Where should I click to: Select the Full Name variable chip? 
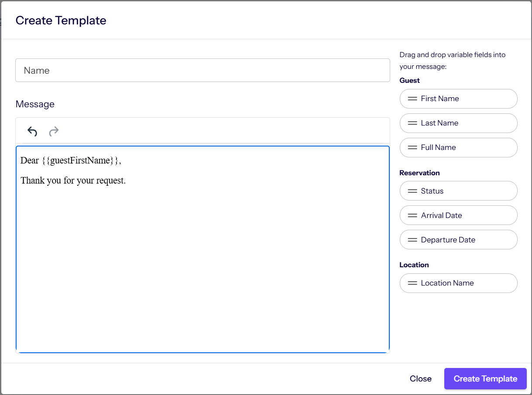pos(458,147)
